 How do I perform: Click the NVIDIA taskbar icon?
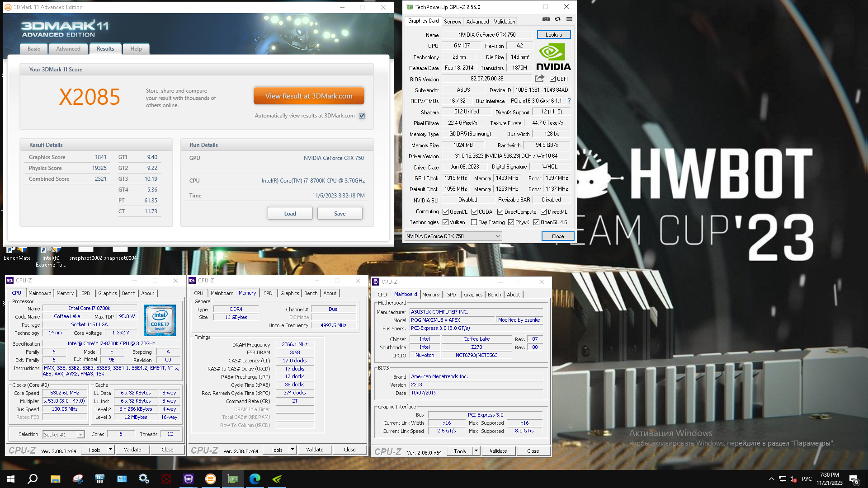277,479
